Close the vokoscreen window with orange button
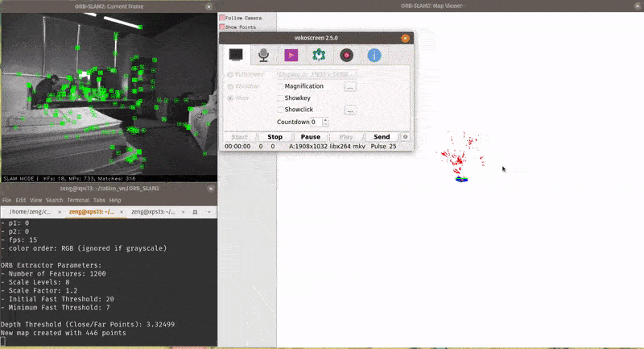 (405, 38)
